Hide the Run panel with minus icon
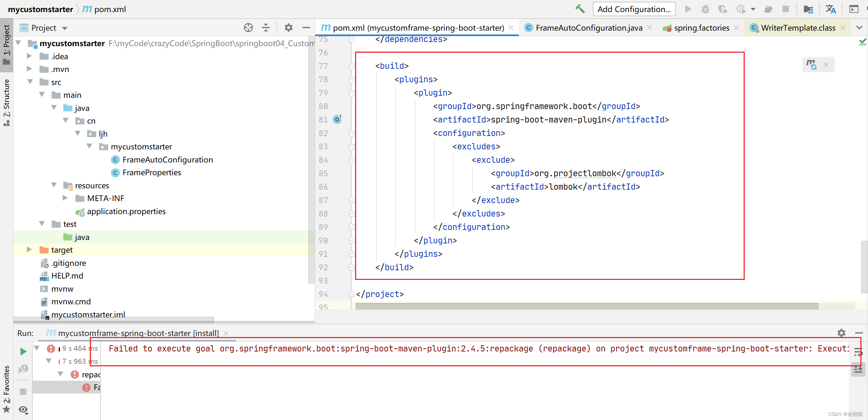 [x=859, y=333]
